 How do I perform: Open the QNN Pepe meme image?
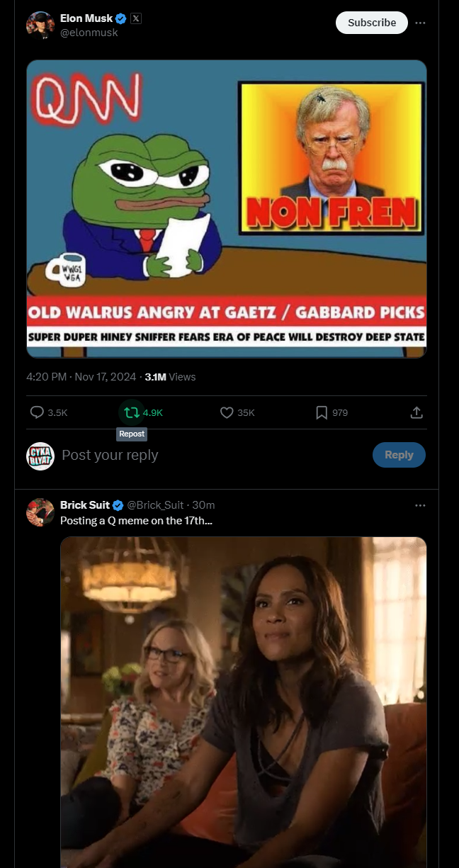227,209
